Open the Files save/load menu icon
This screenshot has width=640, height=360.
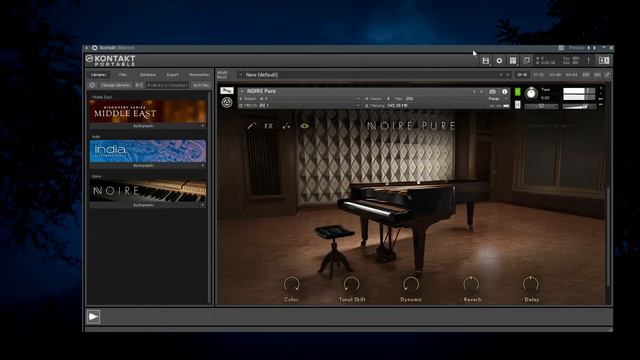click(485, 61)
